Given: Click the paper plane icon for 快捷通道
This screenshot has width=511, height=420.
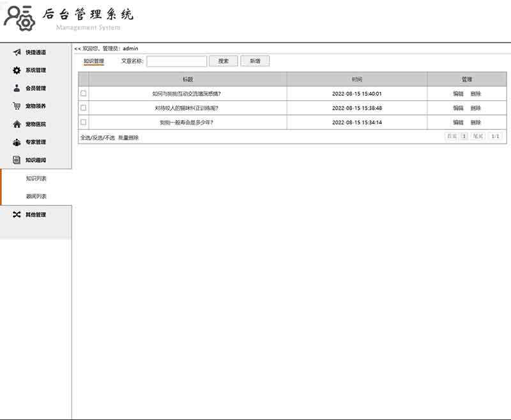Looking at the screenshot, I should click(17, 52).
